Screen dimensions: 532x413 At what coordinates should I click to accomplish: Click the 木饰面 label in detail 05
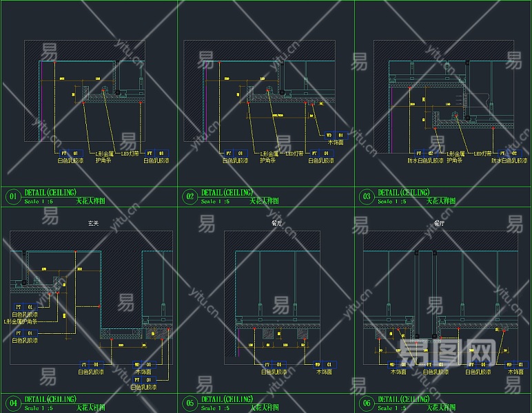(x=324, y=372)
